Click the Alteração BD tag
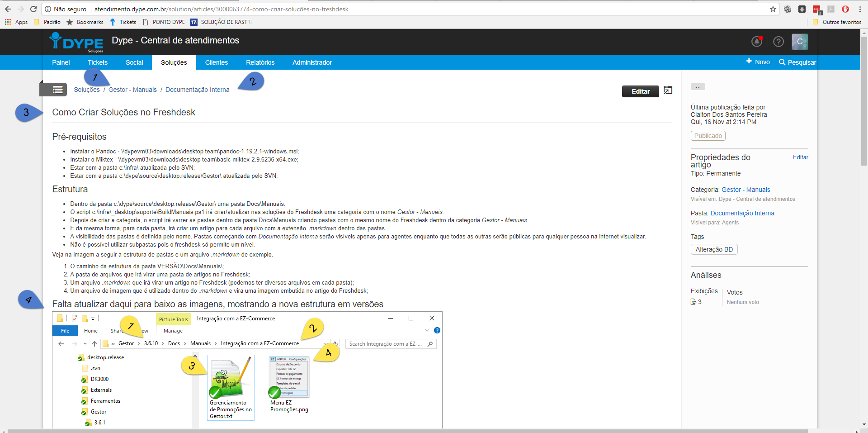Viewport: 868px width, 433px height. (714, 249)
